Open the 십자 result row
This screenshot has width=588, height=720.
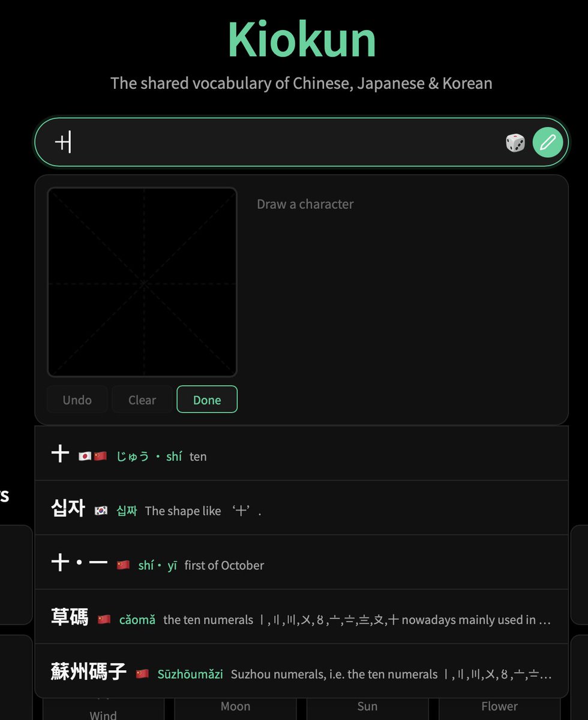301,508
